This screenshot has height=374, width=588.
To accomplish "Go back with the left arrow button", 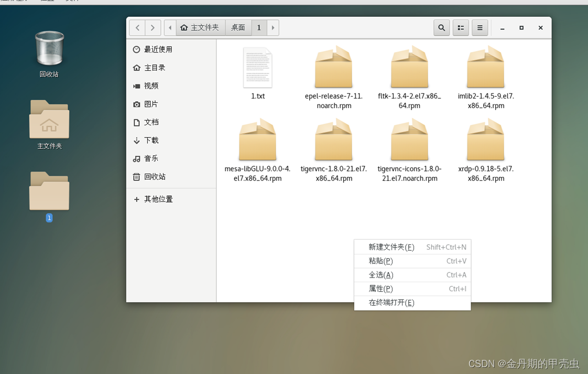I will [x=138, y=28].
